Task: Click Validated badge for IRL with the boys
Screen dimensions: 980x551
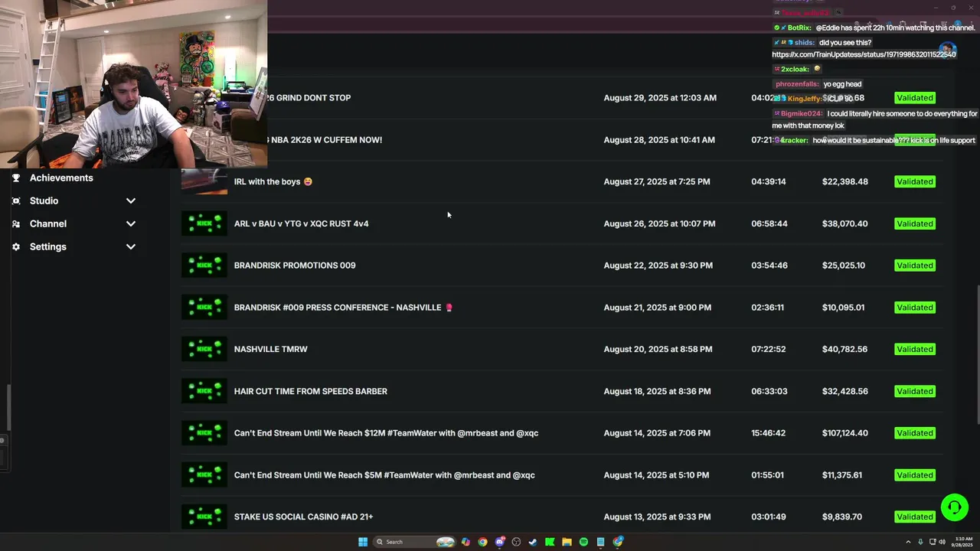Action: tap(915, 181)
